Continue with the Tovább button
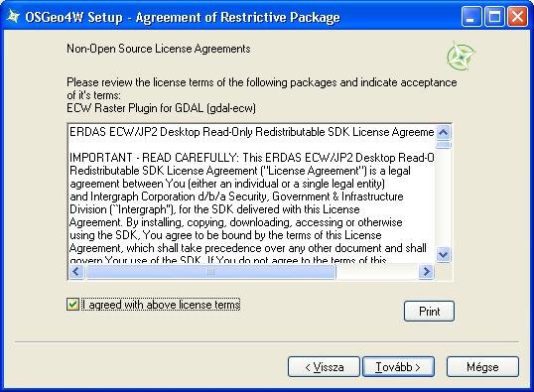 (x=398, y=367)
